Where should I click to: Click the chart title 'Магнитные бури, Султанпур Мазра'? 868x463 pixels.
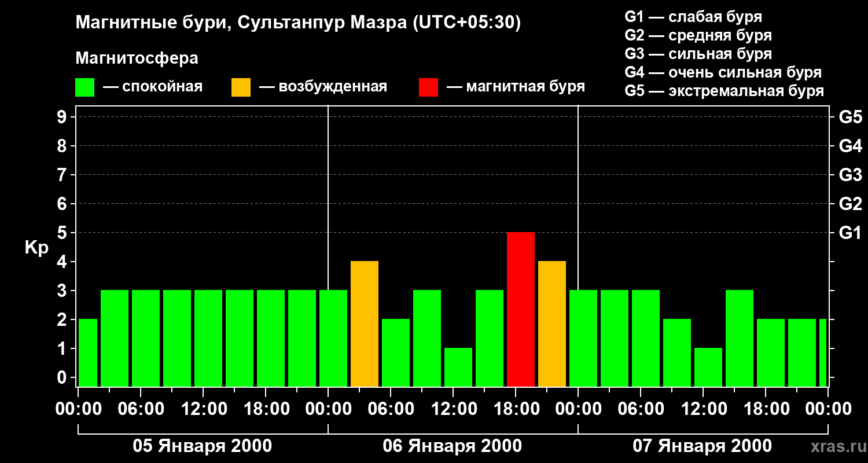299,23
